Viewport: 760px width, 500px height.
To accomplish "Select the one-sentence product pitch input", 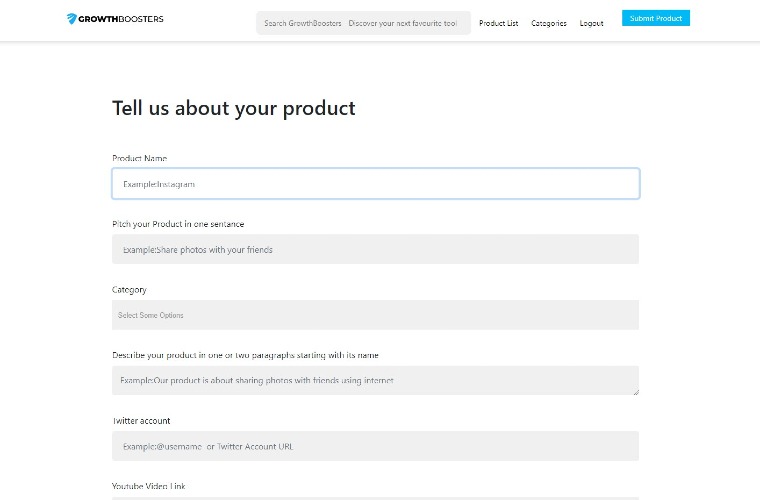I will click(x=375, y=249).
